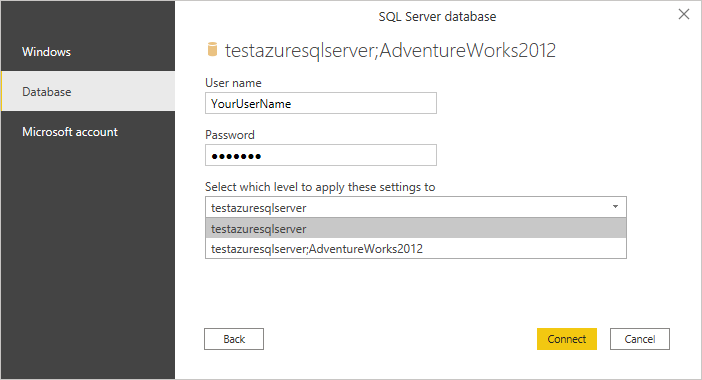The width and height of the screenshot is (702, 380).
Task: Click the 'Select which level' label
Action: coord(320,187)
